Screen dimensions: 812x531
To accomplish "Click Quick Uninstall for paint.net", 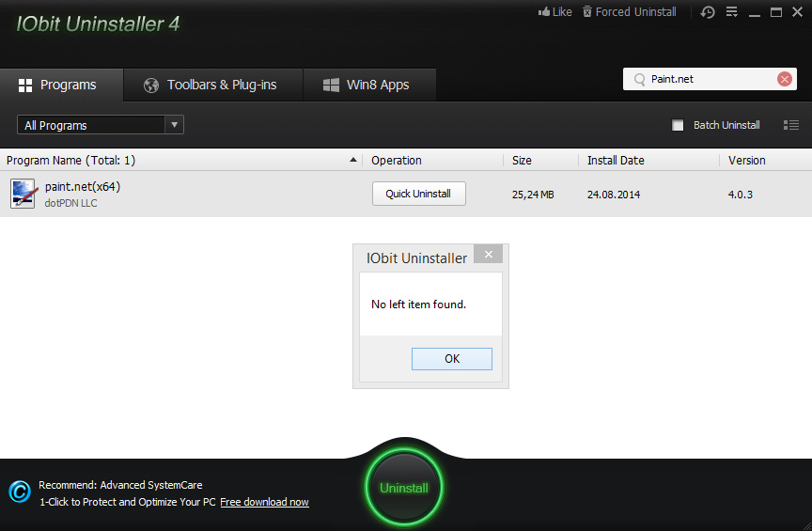I will pos(418,194).
